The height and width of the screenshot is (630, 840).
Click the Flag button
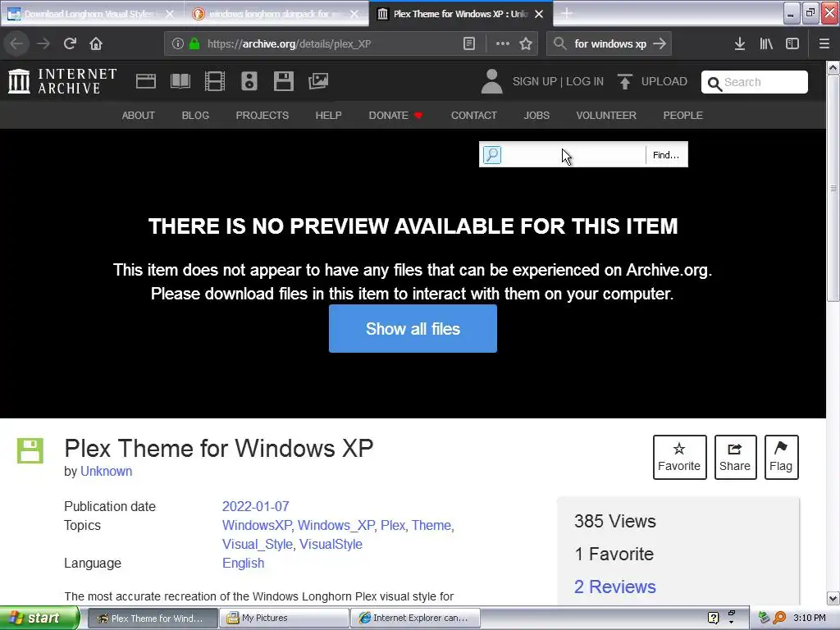coord(781,457)
